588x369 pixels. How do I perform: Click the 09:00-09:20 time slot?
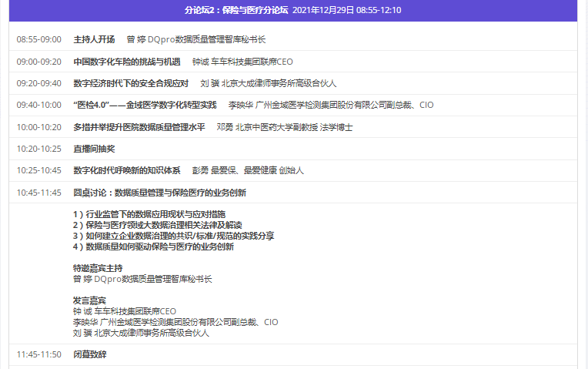(x=38, y=62)
